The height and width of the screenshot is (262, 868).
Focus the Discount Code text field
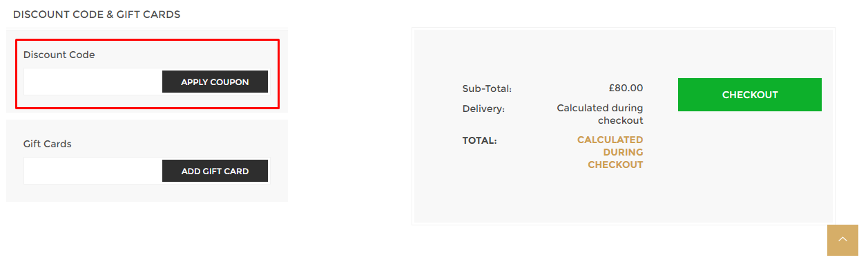93,82
